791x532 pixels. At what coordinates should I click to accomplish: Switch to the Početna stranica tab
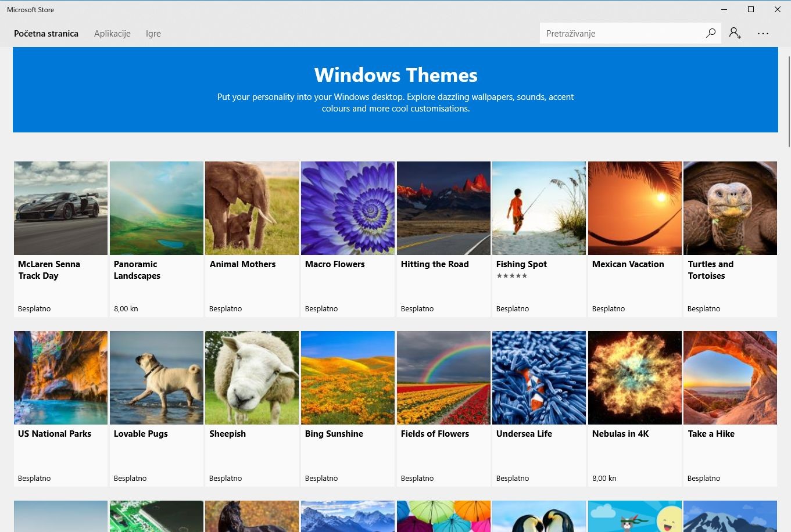[x=46, y=33]
